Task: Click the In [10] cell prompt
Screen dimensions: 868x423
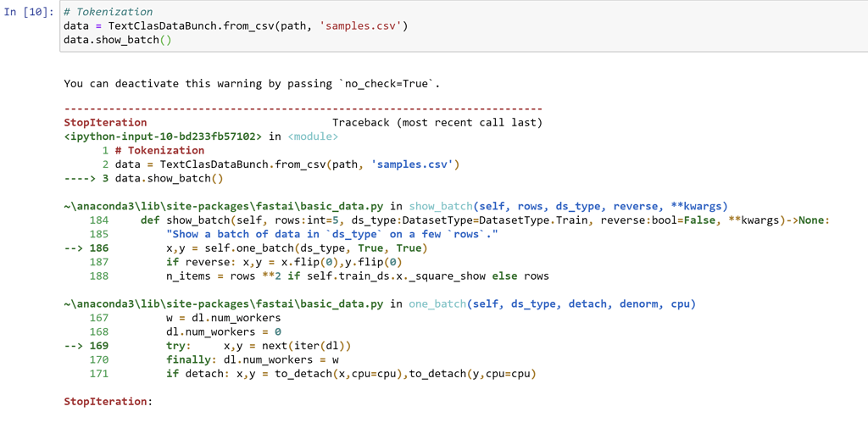Action: click(x=30, y=12)
